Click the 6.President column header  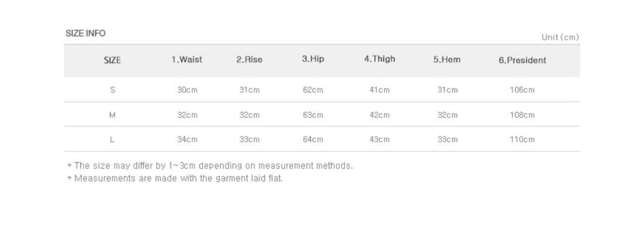pos(523,60)
